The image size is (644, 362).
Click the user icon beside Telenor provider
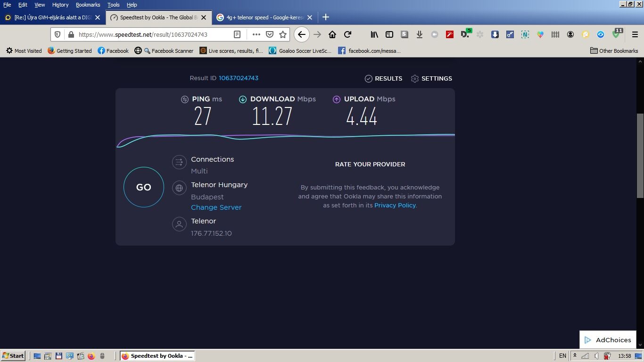pos(179,224)
